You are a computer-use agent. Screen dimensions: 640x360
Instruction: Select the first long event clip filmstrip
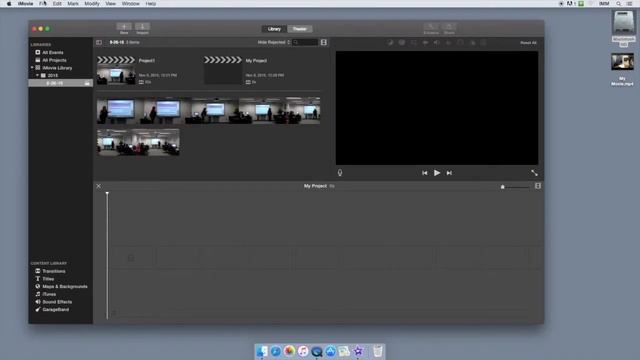(x=208, y=110)
